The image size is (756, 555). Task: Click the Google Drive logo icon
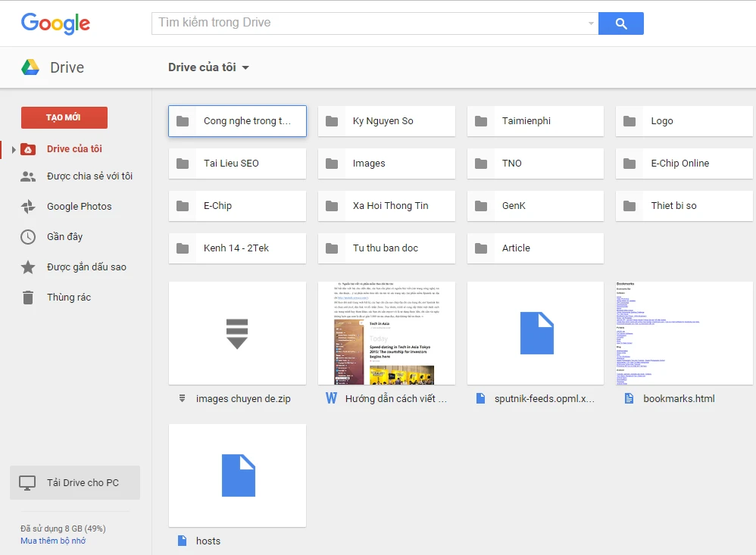pyautogui.click(x=30, y=67)
